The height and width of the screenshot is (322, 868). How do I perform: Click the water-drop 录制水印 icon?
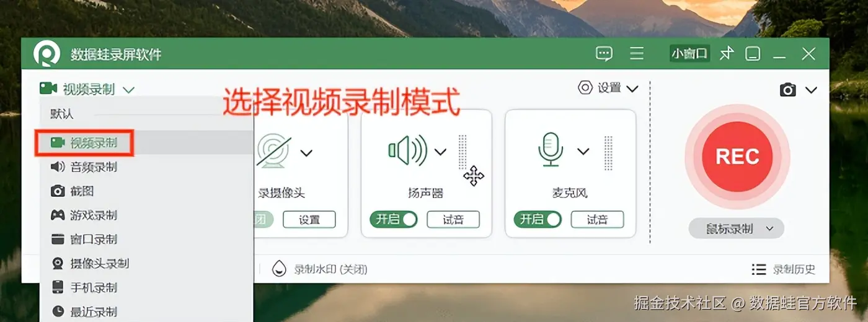(x=279, y=269)
